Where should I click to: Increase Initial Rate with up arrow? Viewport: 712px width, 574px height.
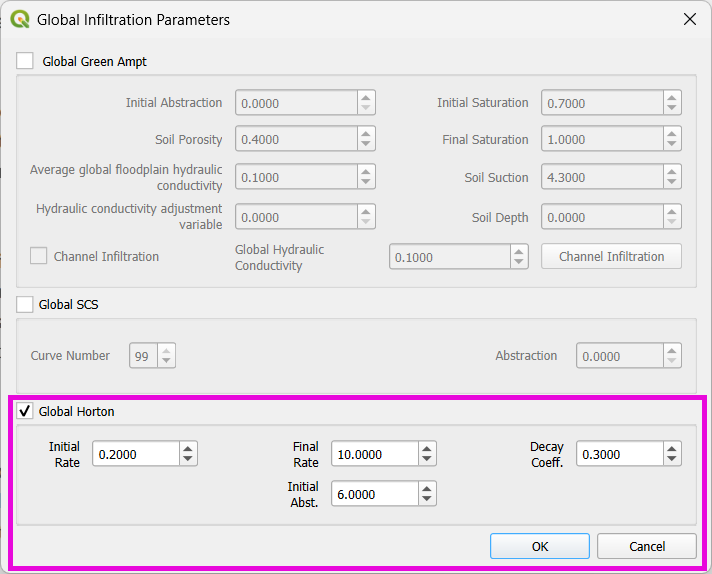tap(188, 448)
